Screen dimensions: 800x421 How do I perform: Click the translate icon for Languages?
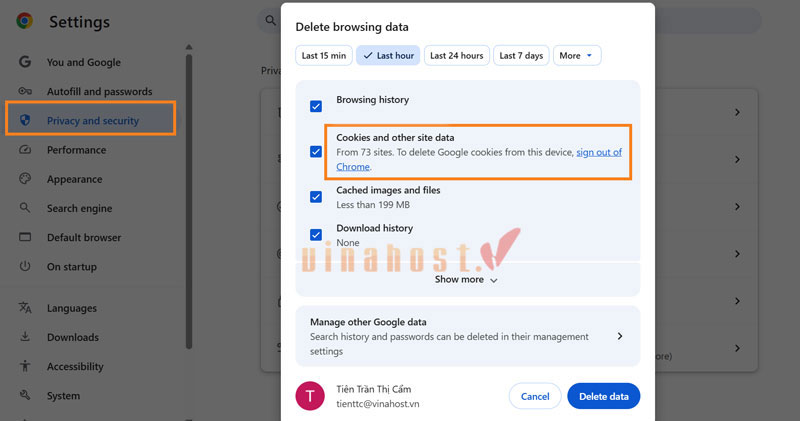[24, 307]
